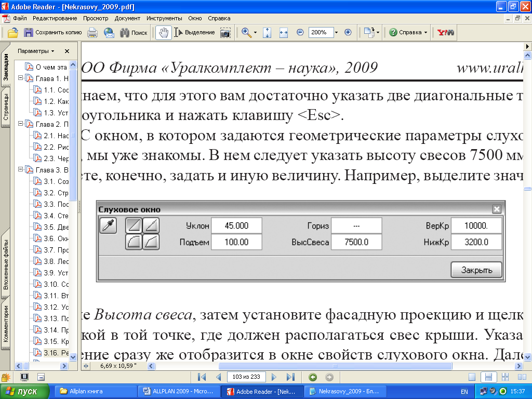The width and height of the screenshot is (532, 399).
Task: Switch to the Закладки side tab
Action: (x=6, y=66)
